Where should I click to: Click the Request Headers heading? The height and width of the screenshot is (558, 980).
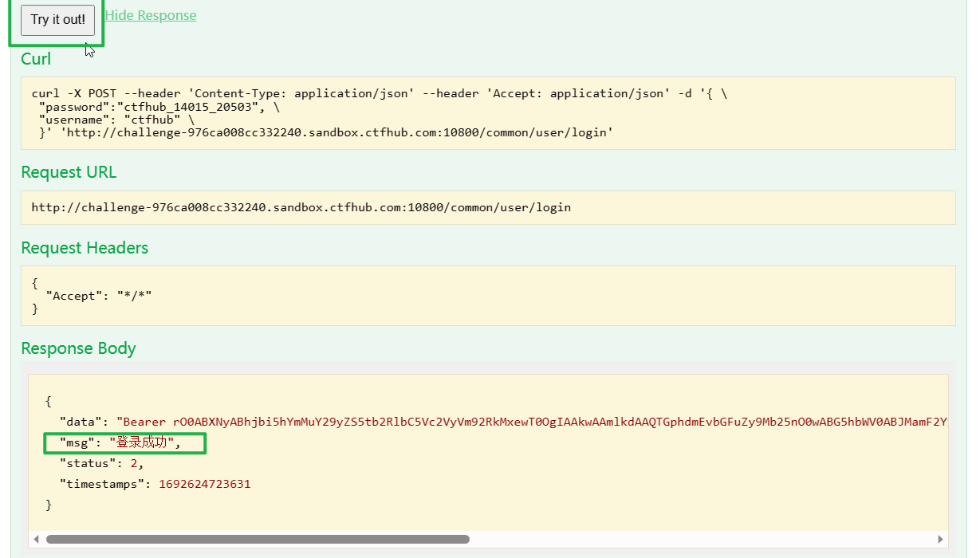point(85,248)
